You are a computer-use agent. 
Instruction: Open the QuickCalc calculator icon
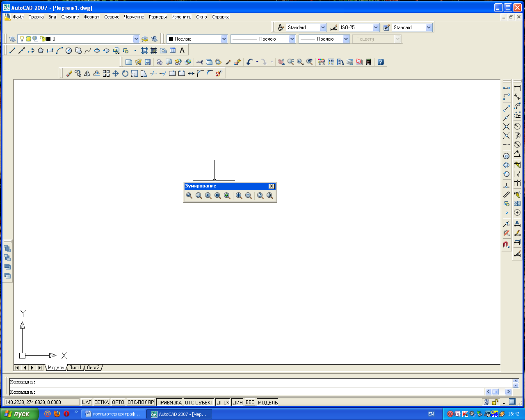click(x=369, y=62)
